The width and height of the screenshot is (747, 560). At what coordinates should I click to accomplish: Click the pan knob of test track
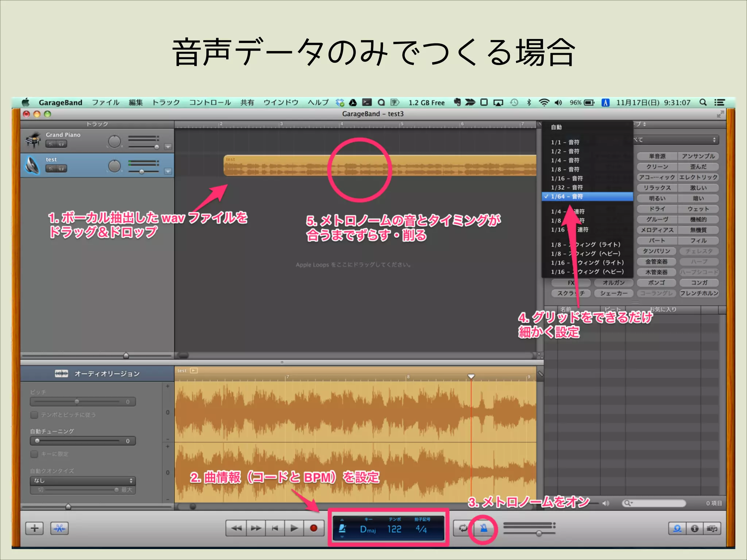115,166
